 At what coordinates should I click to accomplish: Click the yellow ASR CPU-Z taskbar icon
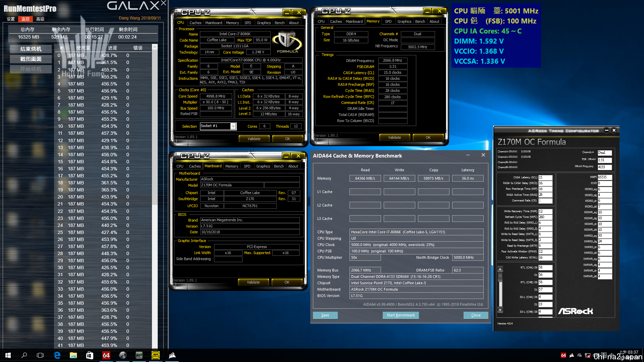tap(156, 355)
